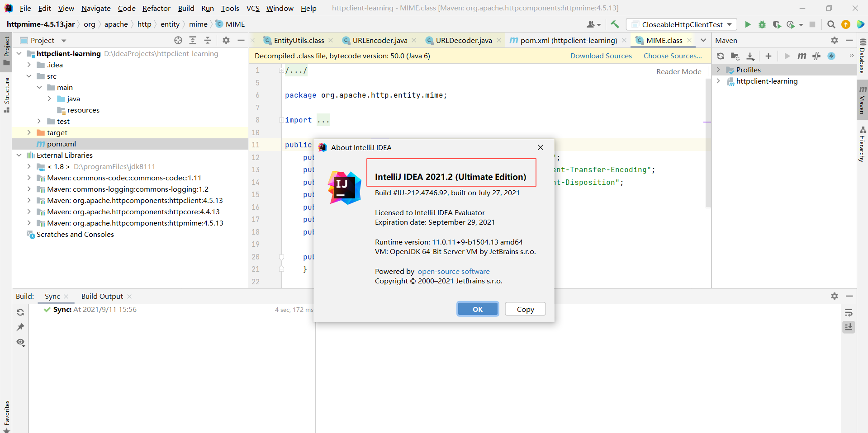Switch to EntityUtils.class tab
Image resolution: width=868 pixels, height=433 pixels.
pyautogui.click(x=299, y=40)
